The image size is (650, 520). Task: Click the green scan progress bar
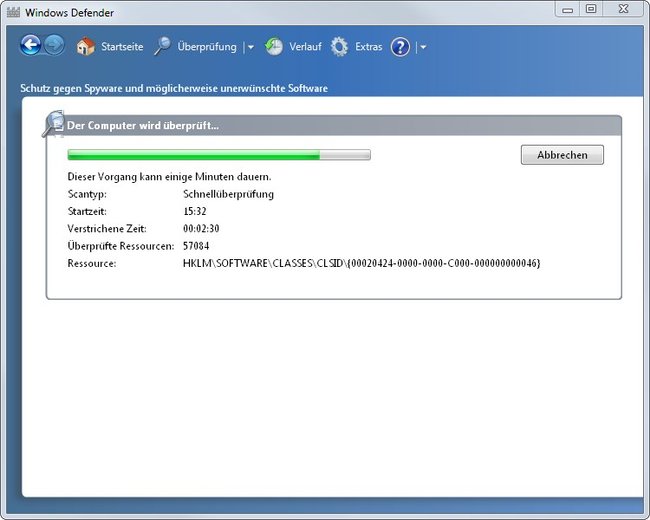point(219,155)
